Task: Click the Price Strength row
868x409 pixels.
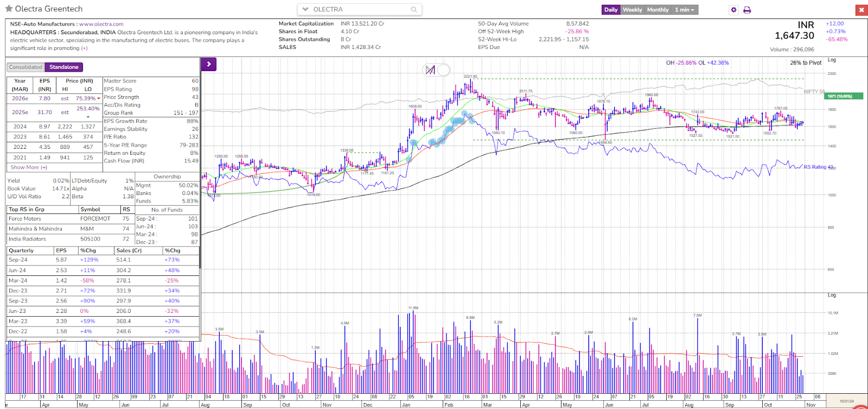Action: click(x=151, y=97)
